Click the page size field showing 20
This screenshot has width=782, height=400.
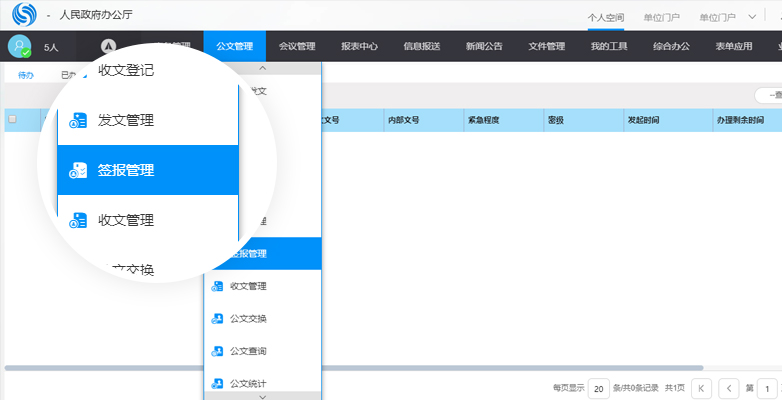598,388
